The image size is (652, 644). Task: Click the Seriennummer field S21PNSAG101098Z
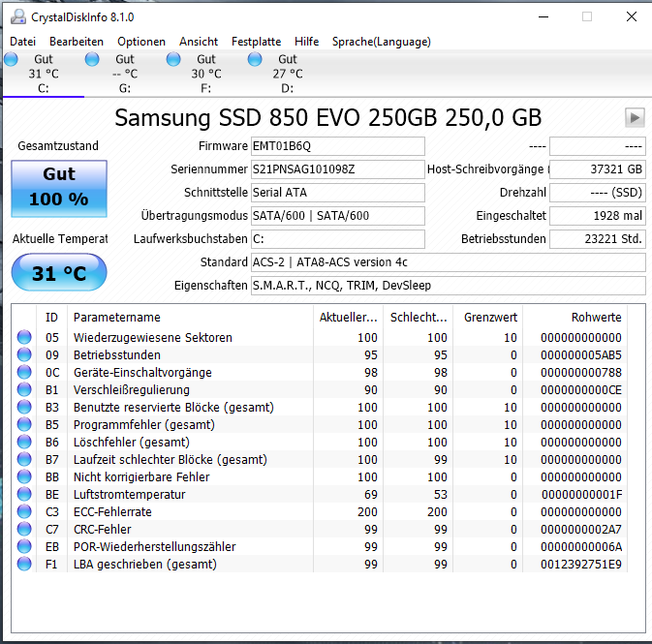pyautogui.click(x=338, y=169)
